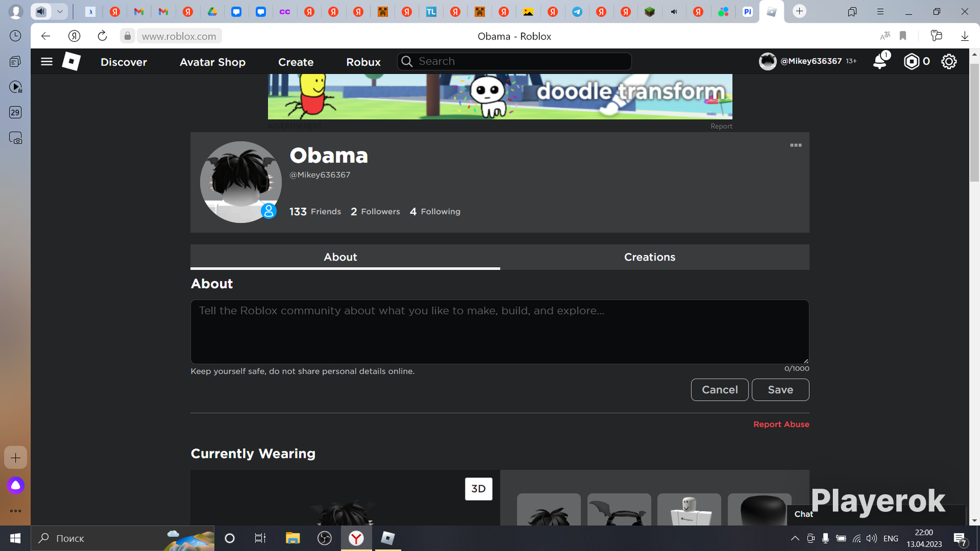
Task: Switch to the first Gmail browser tab
Action: [139, 12]
